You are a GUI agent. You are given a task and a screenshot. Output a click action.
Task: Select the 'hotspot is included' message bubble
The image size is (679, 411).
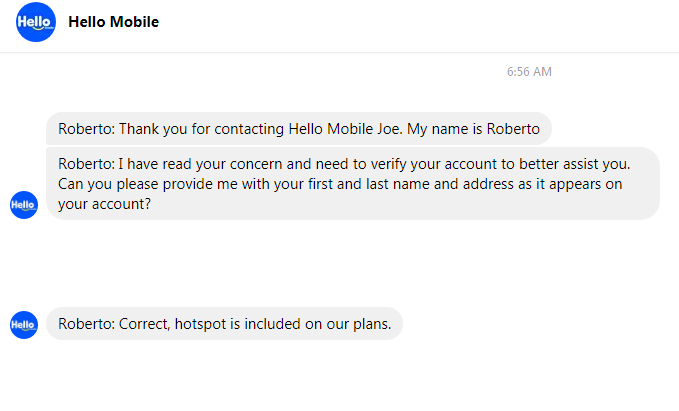224,324
